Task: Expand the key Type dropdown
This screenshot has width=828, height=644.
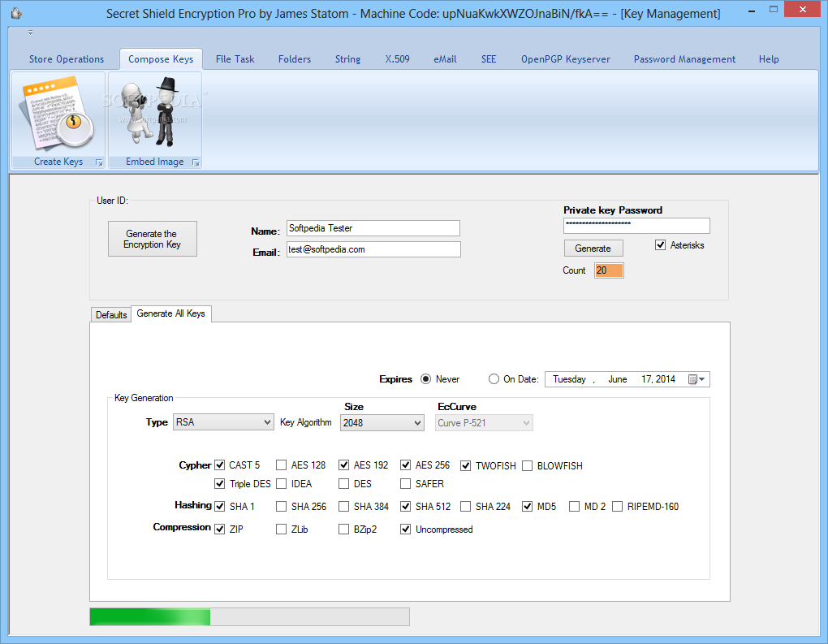Action: click(x=223, y=422)
